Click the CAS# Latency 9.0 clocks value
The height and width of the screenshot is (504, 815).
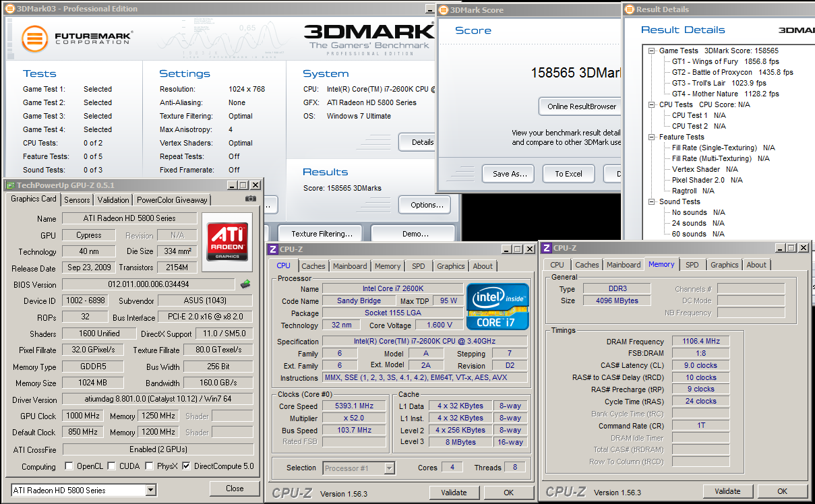pos(700,365)
